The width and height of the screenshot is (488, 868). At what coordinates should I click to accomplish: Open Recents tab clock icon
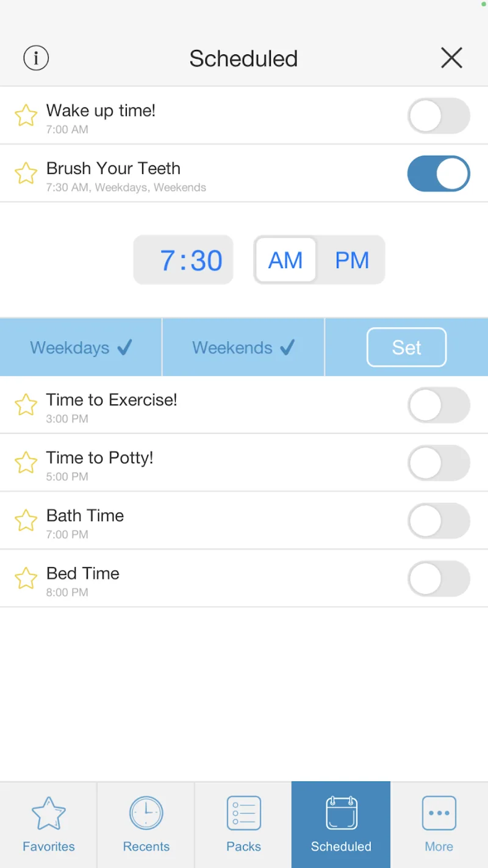(146, 813)
